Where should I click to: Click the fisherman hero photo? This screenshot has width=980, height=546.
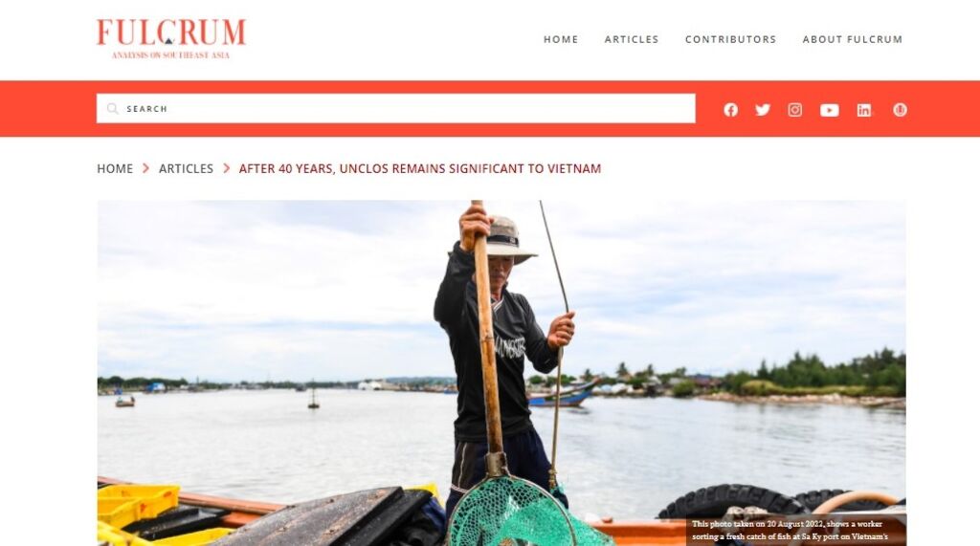point(501,373)
